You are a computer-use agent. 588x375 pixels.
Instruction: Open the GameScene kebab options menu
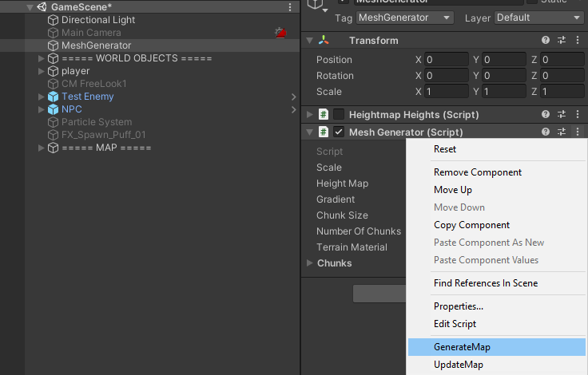[x=290, y=7]
